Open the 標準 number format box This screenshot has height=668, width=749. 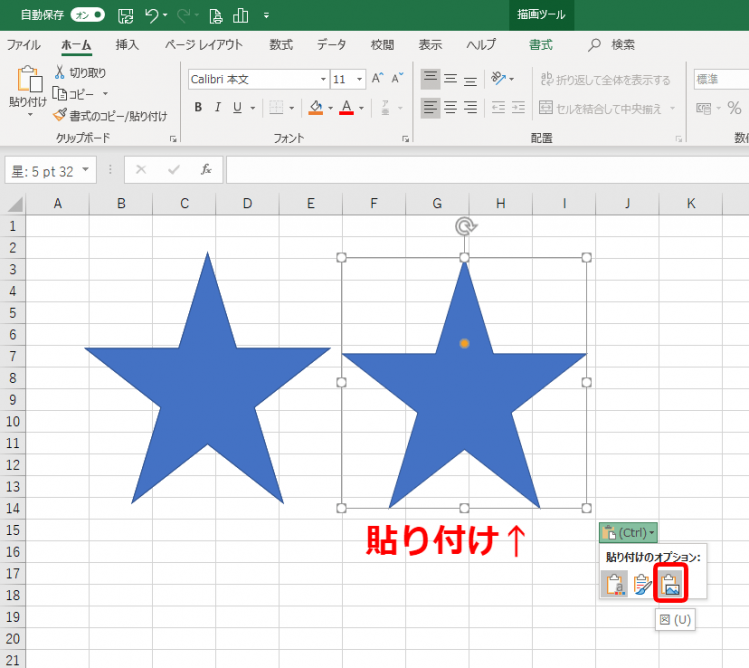coord(721,79)
